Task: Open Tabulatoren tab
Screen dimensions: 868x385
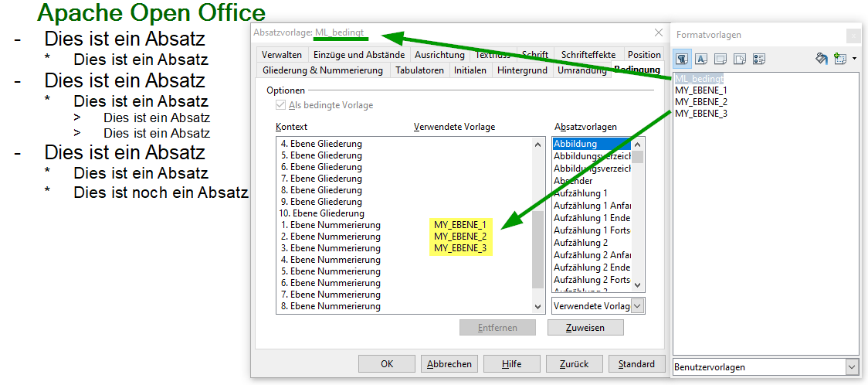Action: pos(419,70)
